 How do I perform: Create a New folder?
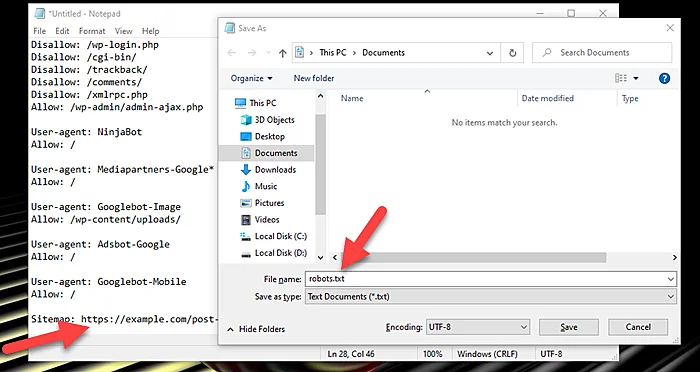click(x=314, y=78)
